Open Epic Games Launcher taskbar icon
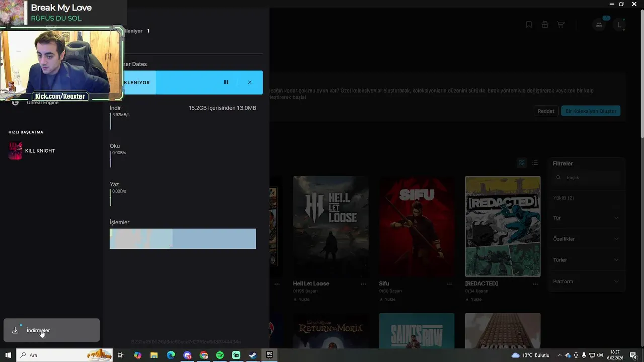The image size is (644, 362). click(x=269, y=355)
